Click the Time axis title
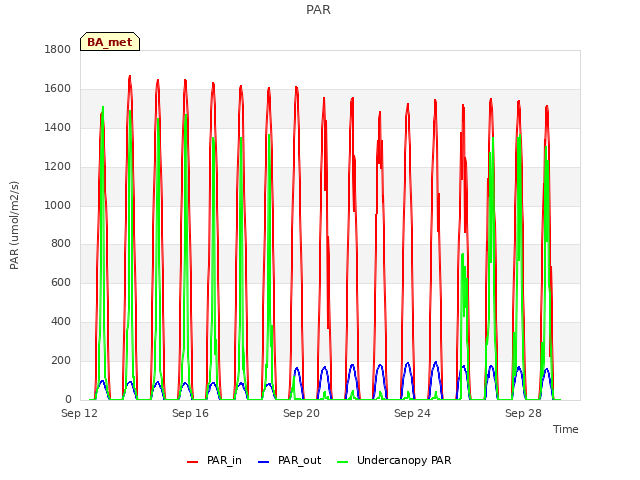 point(566,429)
